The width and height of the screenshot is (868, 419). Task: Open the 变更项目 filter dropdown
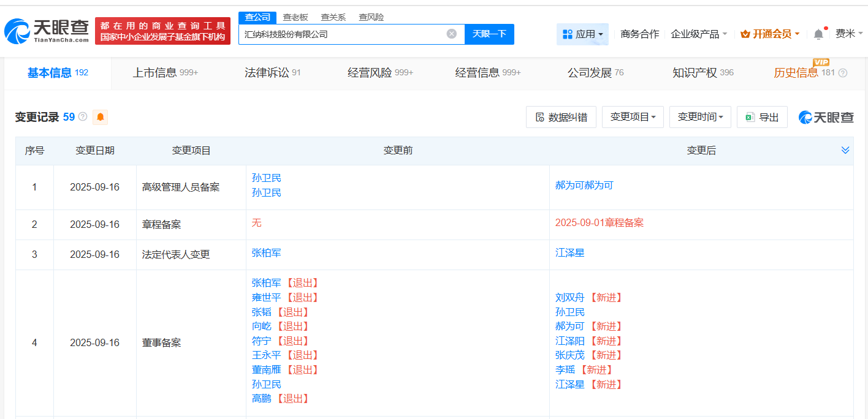click(x=633, y=116)
